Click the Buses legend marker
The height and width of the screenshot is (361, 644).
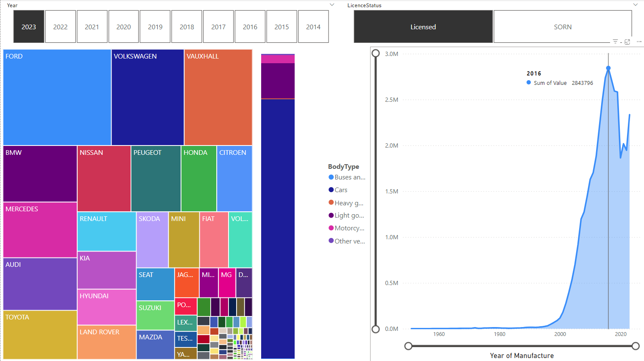(x=331, y=177)
